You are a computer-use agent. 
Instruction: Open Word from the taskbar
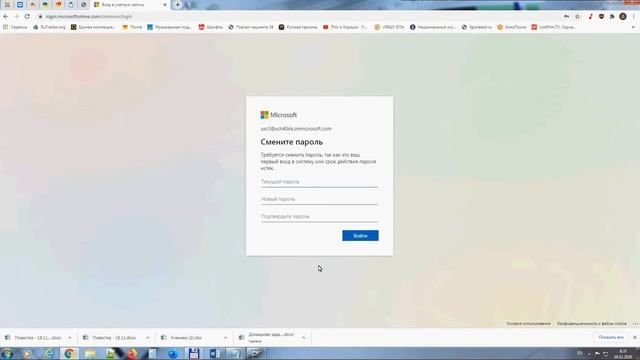point(215,353)
